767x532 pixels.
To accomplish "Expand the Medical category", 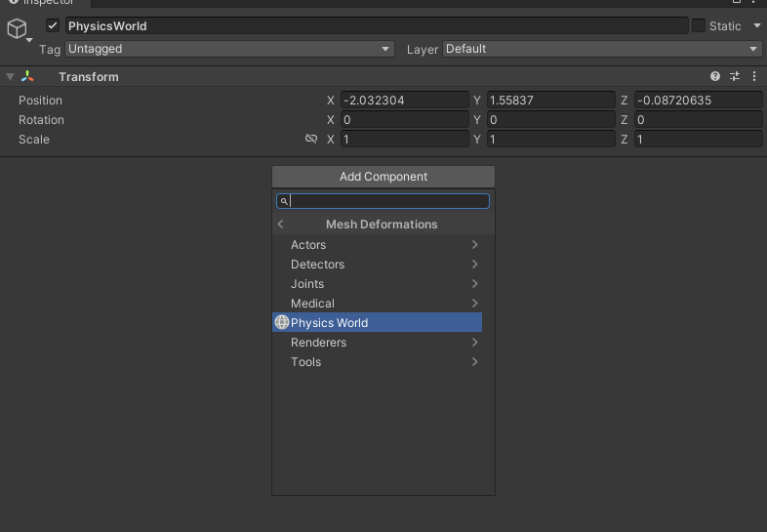I will (x=383, y=304).
